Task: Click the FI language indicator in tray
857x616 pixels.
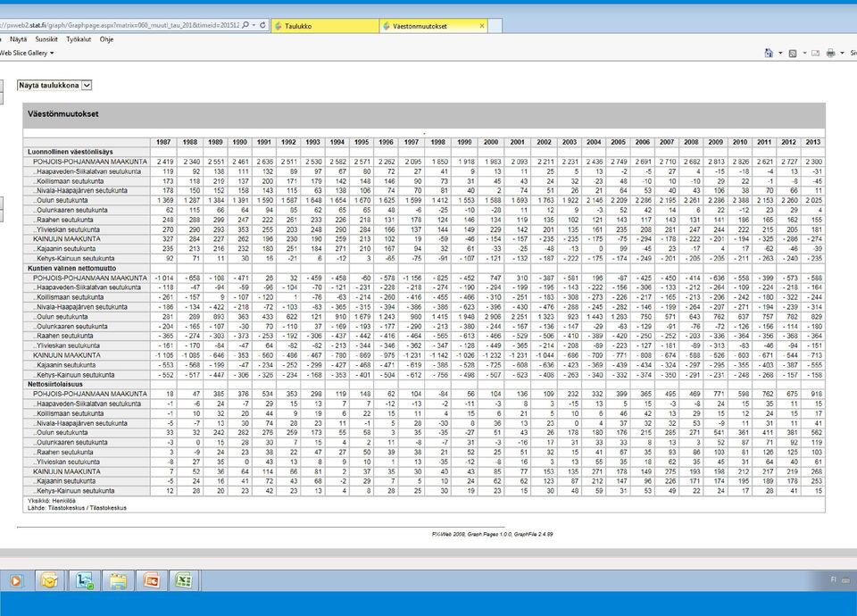Action: 834,579
